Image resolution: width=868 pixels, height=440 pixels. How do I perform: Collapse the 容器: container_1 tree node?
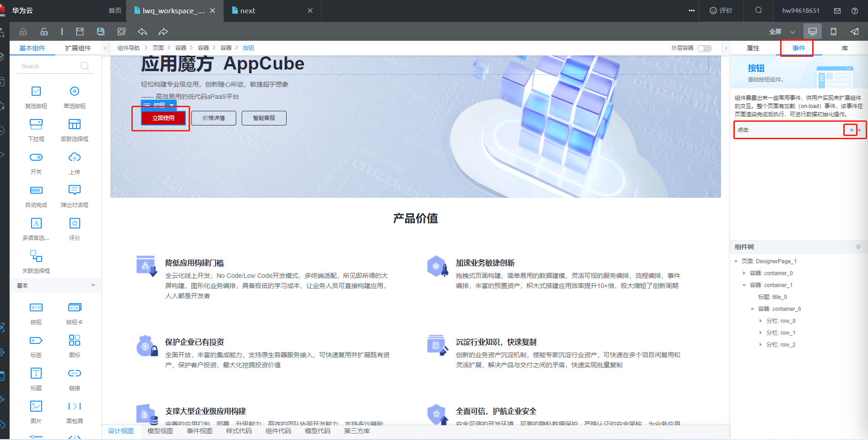744,285
